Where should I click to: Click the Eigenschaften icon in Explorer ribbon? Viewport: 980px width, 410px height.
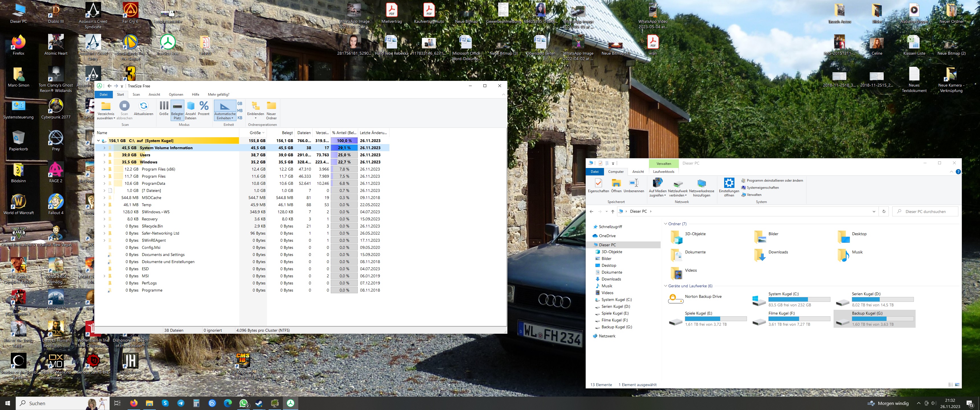[x=598, y=183]
